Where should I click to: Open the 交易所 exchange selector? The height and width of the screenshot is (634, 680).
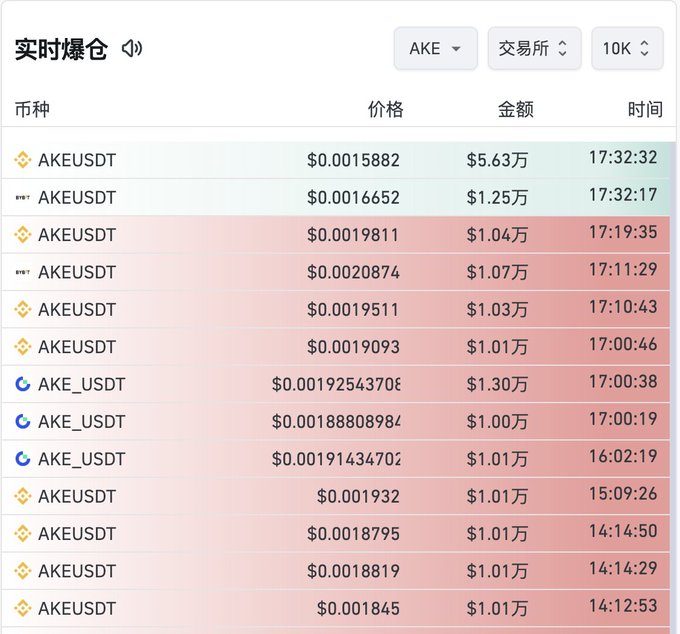(x=534, y=49)
